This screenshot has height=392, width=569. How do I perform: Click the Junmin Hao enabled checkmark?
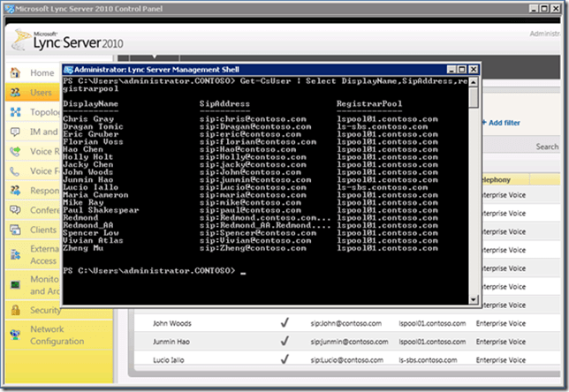point(284,342)
